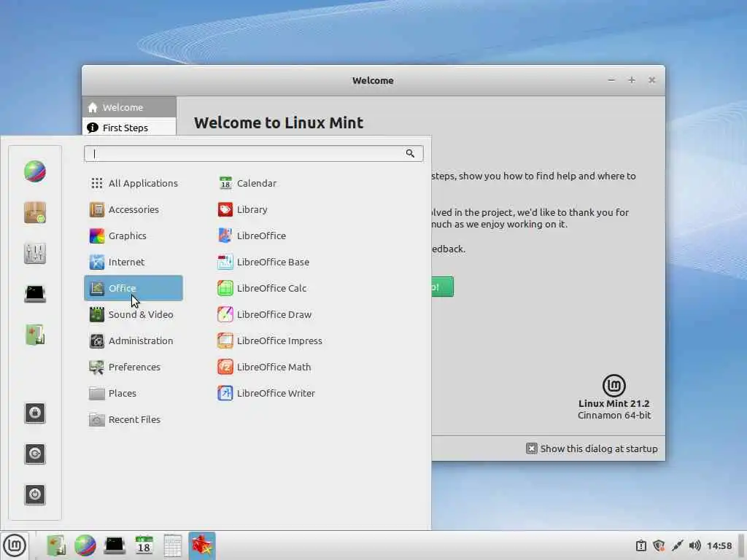
Task: Click the volume icon in system tray
Action: tap(694, 545)
